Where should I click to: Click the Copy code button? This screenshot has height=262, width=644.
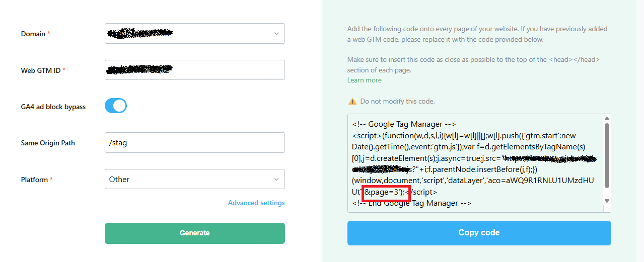click(479, 233)
